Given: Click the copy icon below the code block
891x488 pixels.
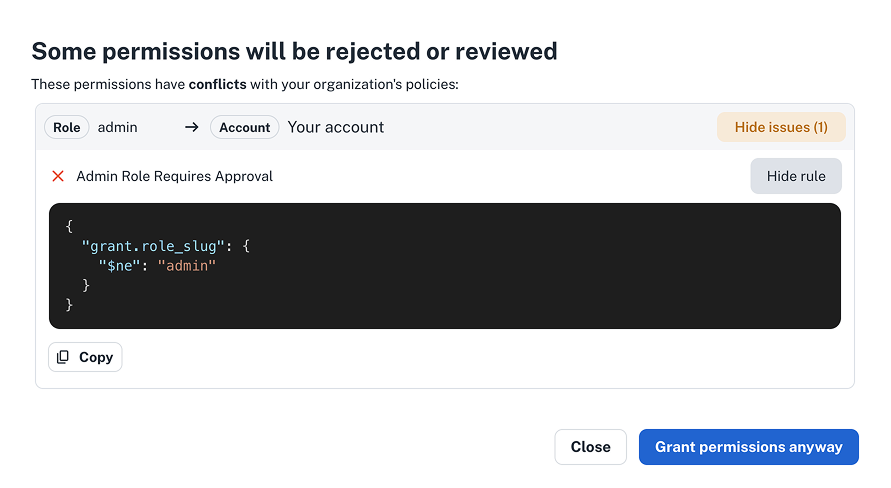Looking at the screenshot, I should tap(63, 357).
